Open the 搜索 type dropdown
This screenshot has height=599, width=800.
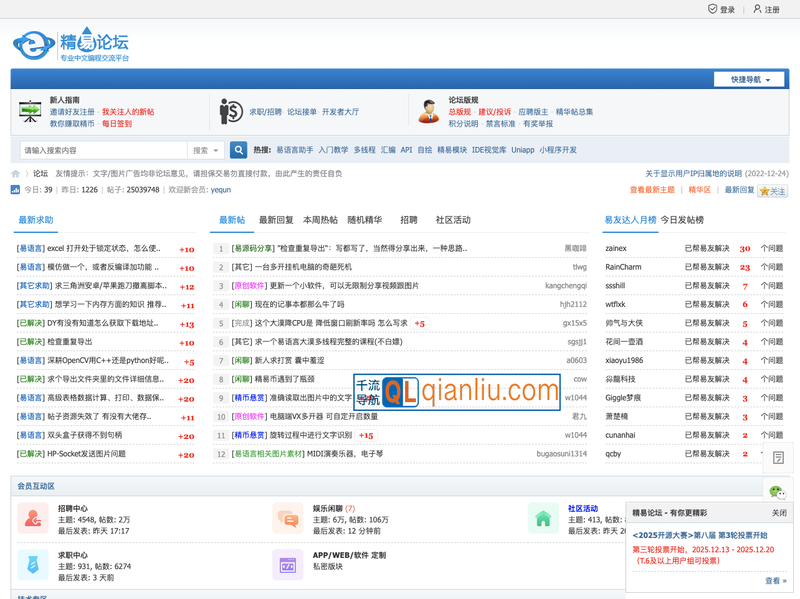coord(205,151)
